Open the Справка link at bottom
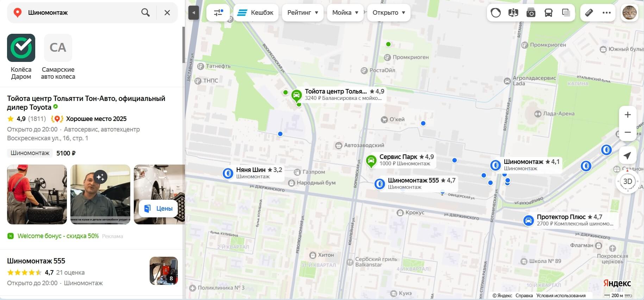The width and height of the screenshot is (644, 300). tap(524, 295)
